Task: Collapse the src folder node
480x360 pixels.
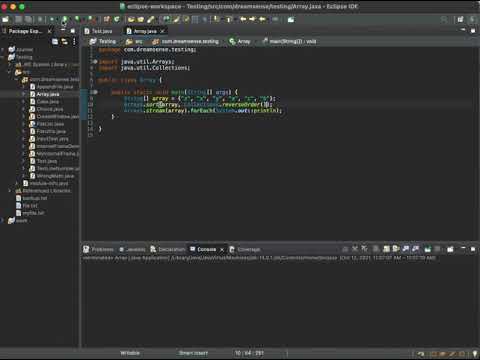Action: pyautogui.click(x=10, y=72)
